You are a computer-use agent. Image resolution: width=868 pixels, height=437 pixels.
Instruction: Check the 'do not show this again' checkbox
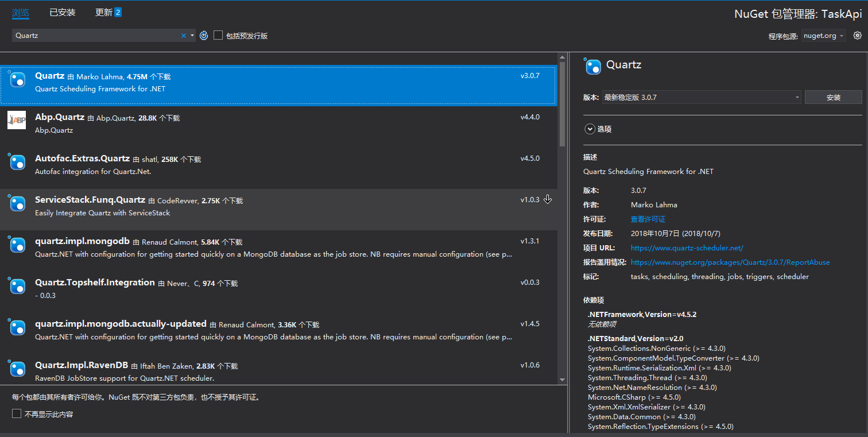(x=17, y=414)
